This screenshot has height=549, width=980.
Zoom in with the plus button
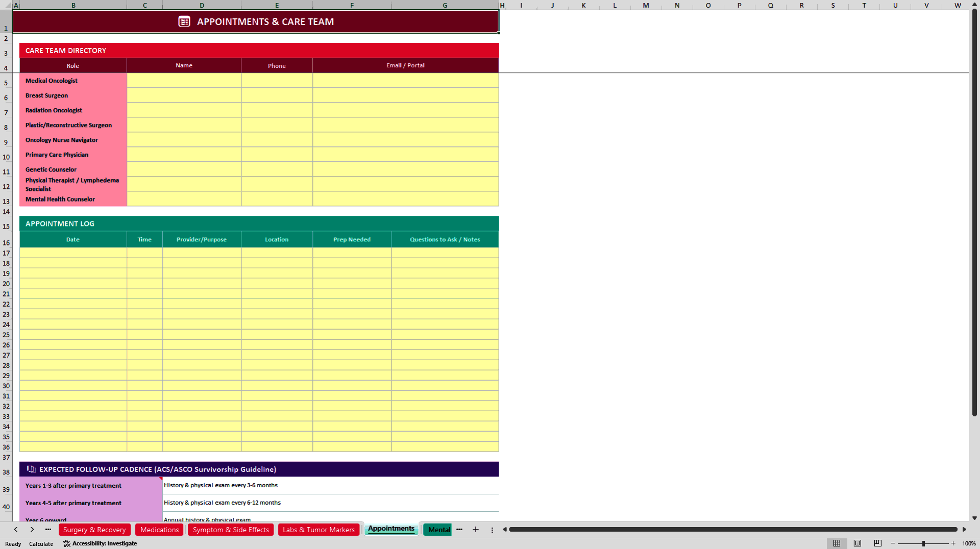(953, 543)
